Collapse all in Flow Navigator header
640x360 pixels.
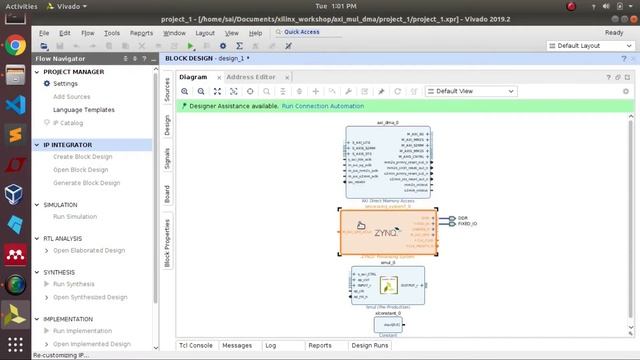125,59
